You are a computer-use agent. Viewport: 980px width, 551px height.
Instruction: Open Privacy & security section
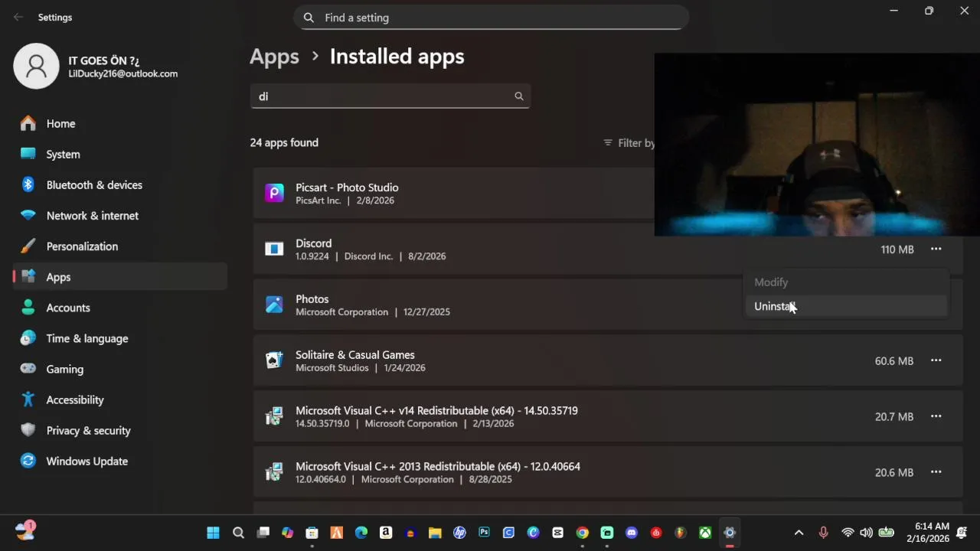point(88,431)
